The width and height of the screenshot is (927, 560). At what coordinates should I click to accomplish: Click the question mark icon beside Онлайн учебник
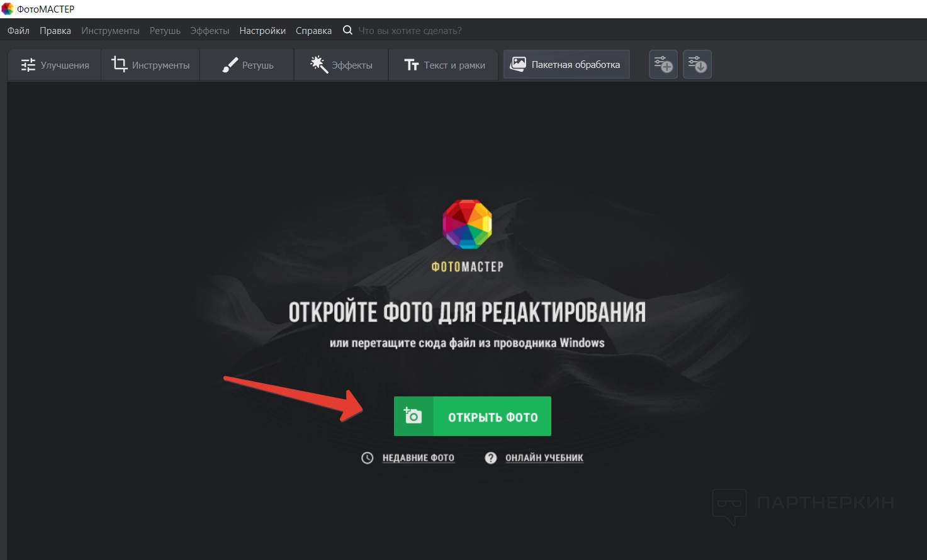pos(491,458)
